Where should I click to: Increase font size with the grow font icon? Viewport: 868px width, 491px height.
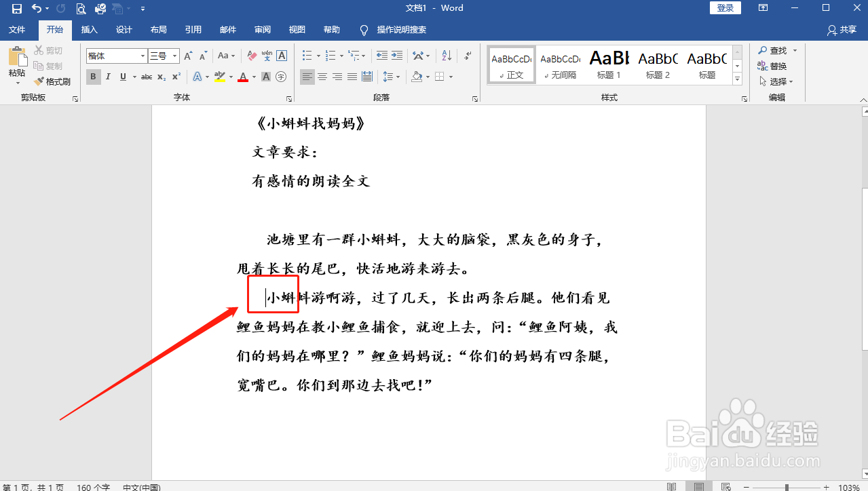click(x=188, y=56)
